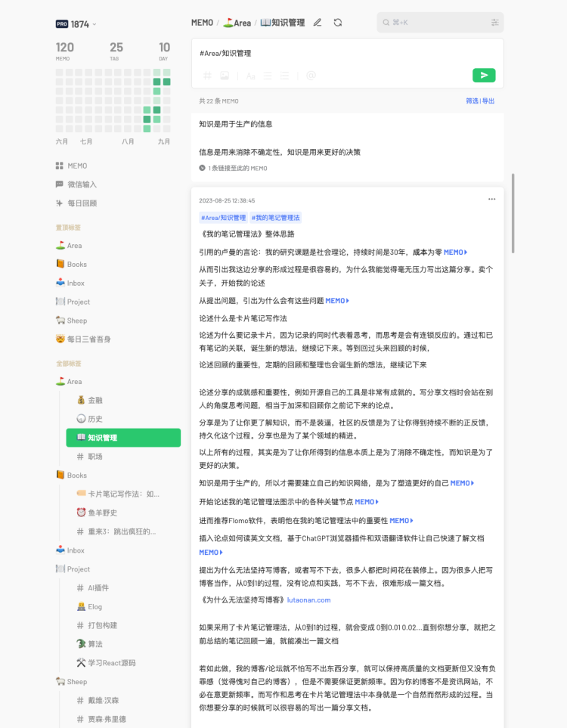The height and width of the screenshot is (728, 567).
Task: Click Books under 全部标签
Action: click(x=71, y=475)
